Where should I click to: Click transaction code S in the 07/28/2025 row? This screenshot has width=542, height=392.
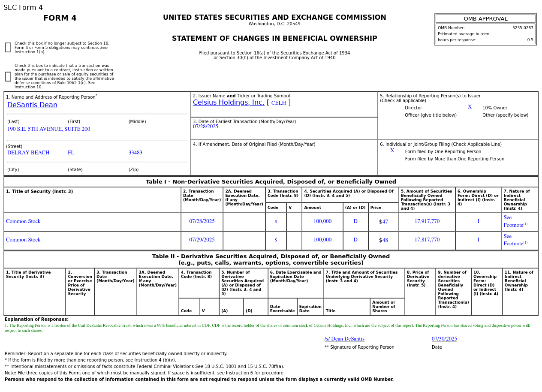pyautogui.click(x=276, y=221)
